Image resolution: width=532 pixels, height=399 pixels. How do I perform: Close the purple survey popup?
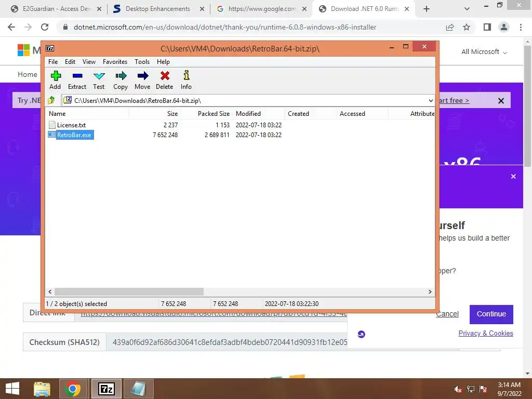pos(513,177)
